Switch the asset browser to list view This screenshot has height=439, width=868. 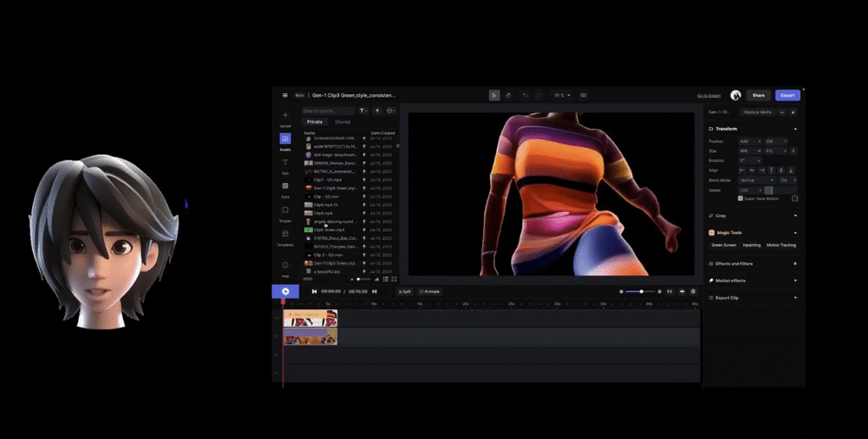pos(385,279)
